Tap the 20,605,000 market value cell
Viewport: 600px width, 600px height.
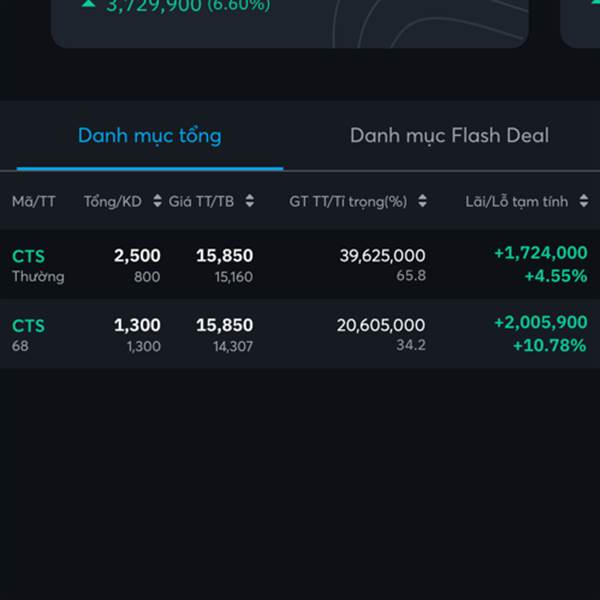pyautogui.click(x=381, y=325)
